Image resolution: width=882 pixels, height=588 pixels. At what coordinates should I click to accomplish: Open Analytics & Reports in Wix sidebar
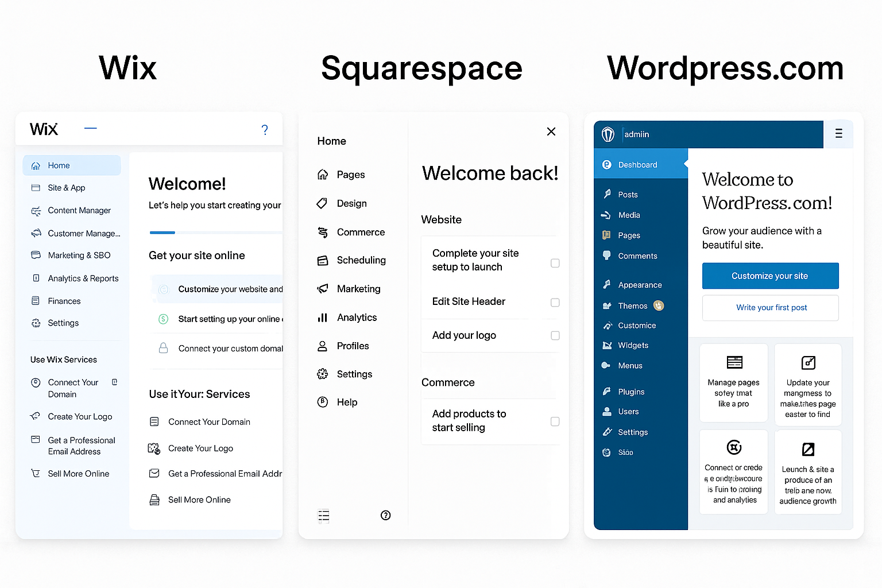pos(83,278)
